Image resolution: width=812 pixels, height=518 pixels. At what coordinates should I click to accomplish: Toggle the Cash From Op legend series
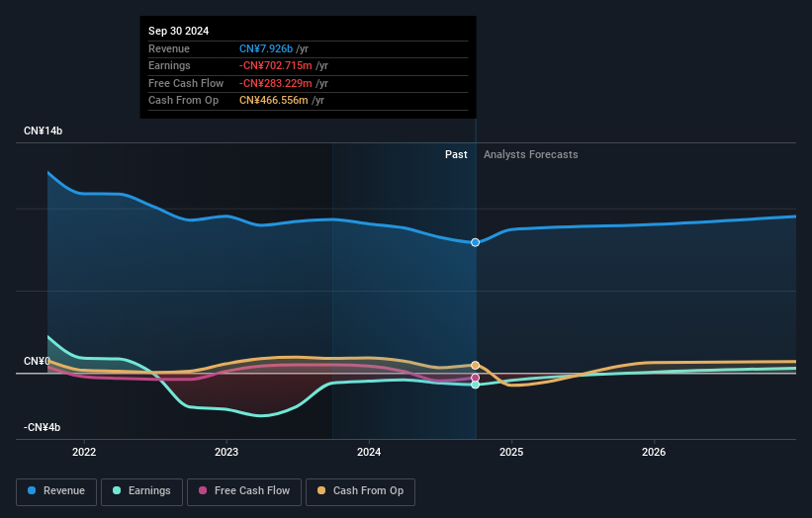click(360, 491)
